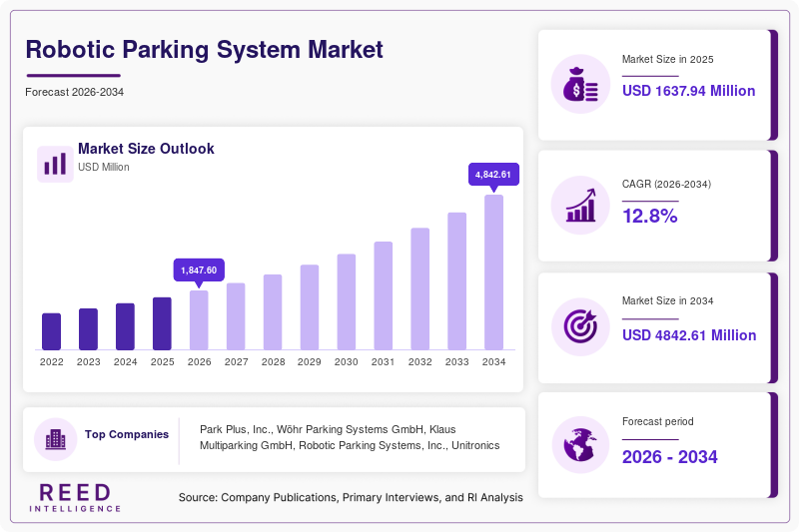799x532 pixels.
Task: Click the target icon beside Market Size in 2034
Action: [x=580, y=326]
